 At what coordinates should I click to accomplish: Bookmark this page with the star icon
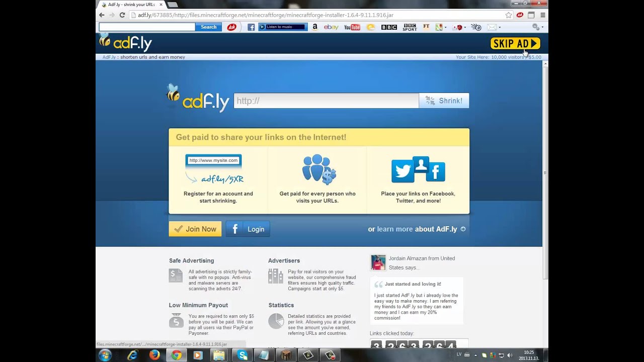[509, 15]
